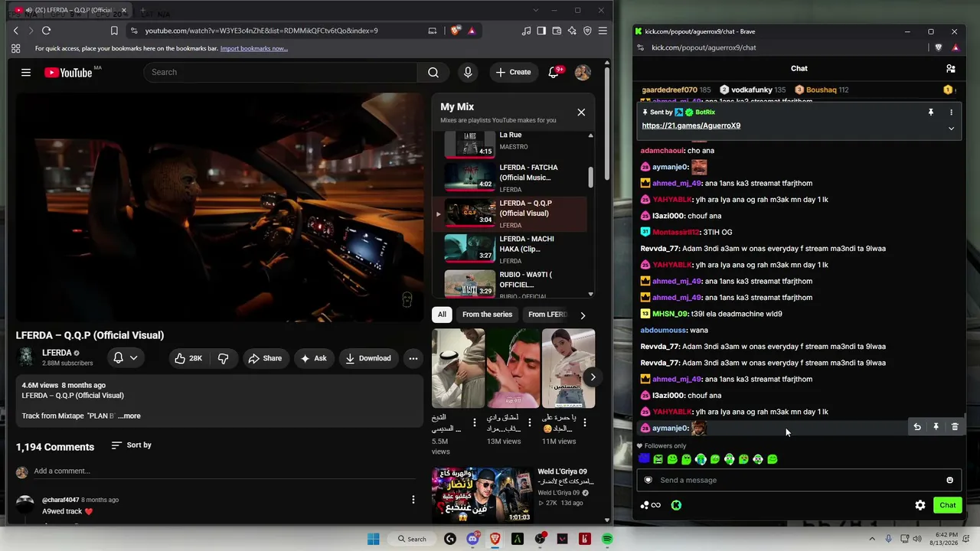This screenshot has height=551, width=980.
Task: Go back in the YouTube browser window
Action: tap(16, 31)
